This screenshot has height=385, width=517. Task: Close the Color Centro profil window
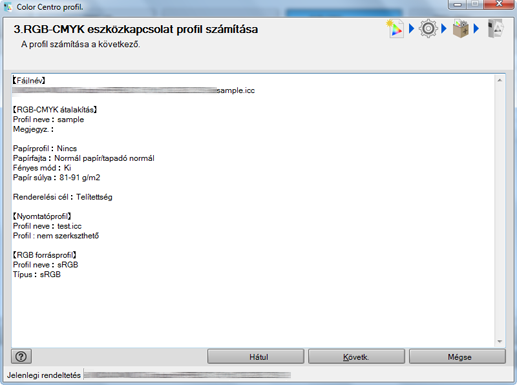(x=499, y=4)
